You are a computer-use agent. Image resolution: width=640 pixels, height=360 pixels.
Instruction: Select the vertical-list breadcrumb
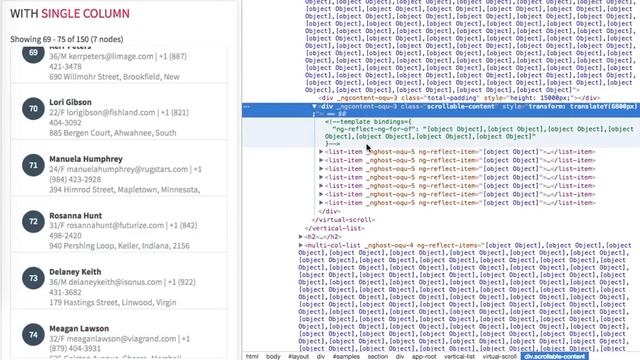[459, 356]
